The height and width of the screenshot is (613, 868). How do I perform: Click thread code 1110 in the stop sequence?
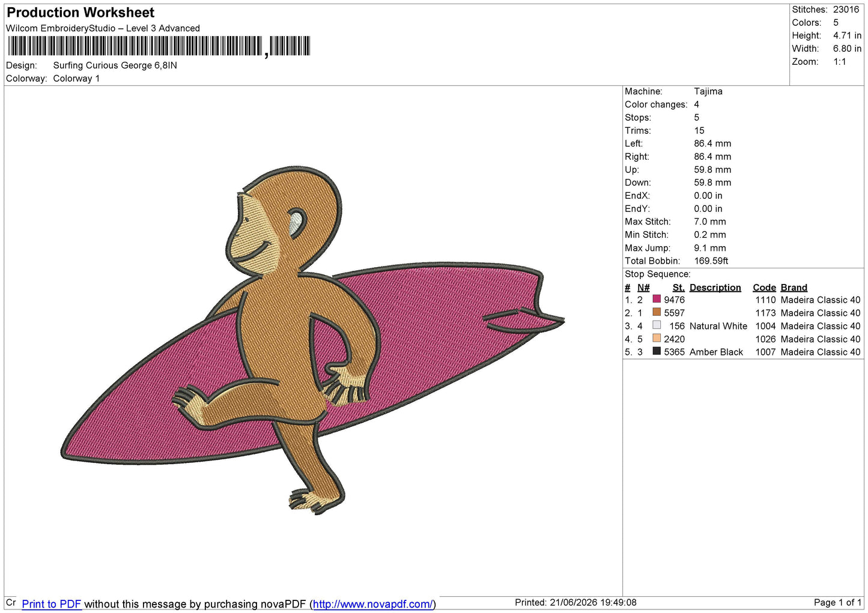coord(765,300)
